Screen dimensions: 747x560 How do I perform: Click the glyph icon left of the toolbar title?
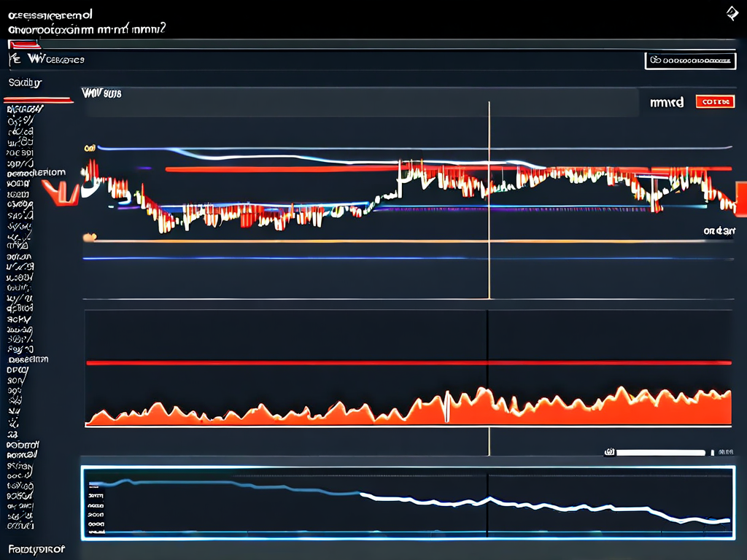pos(15,60)
